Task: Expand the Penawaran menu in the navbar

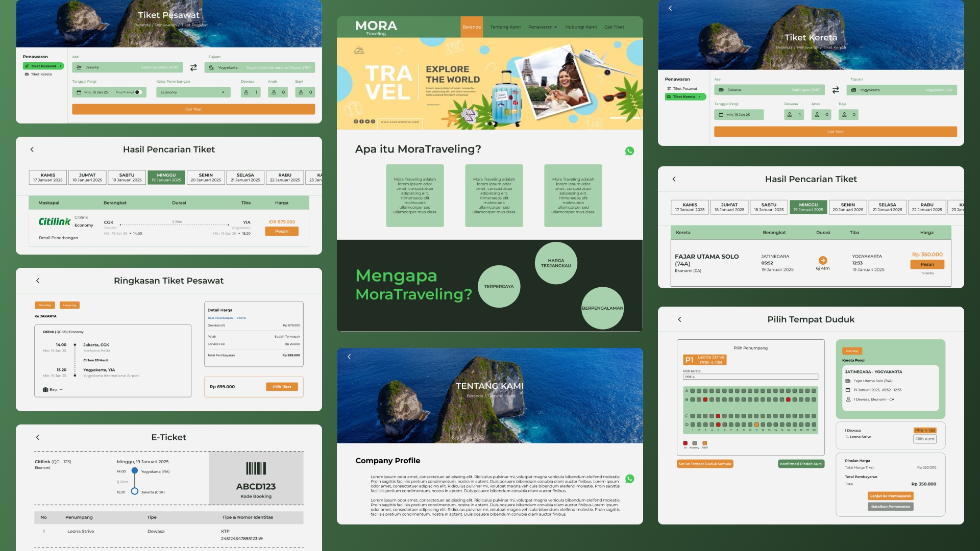Action: (x=542, y=27)
